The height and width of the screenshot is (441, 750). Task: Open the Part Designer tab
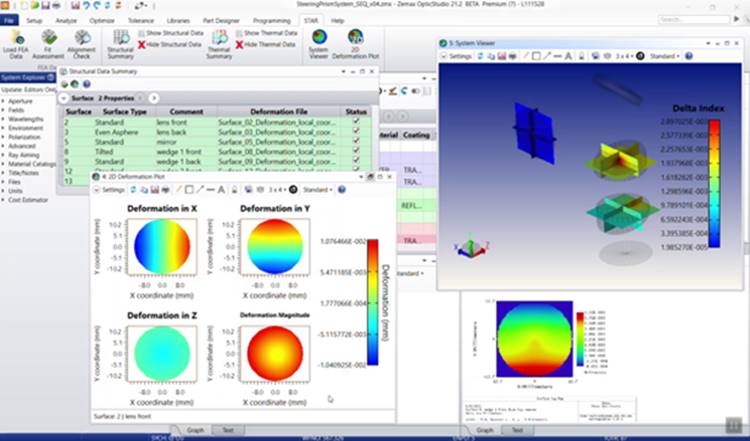(x=221, y=21)
